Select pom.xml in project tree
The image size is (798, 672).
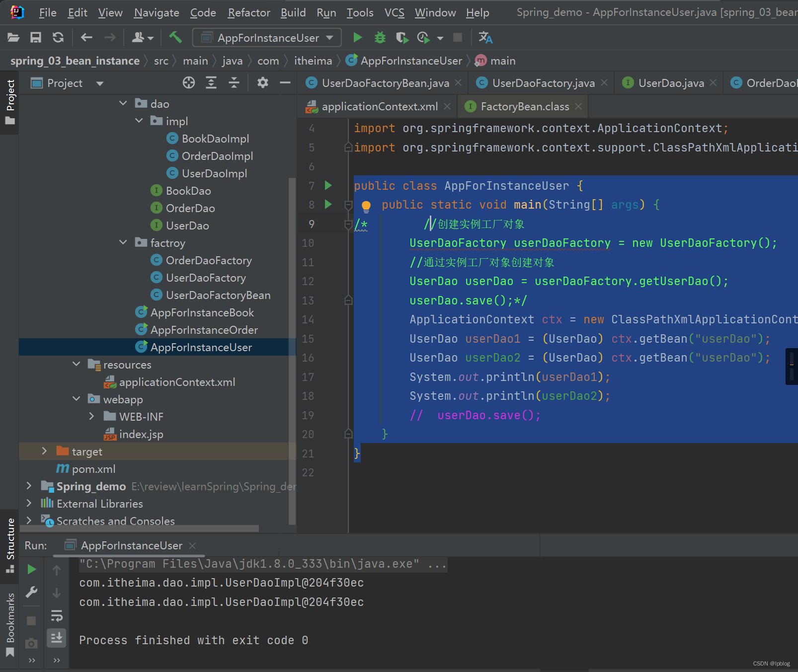pyautogui.click(x=93, y=469)
